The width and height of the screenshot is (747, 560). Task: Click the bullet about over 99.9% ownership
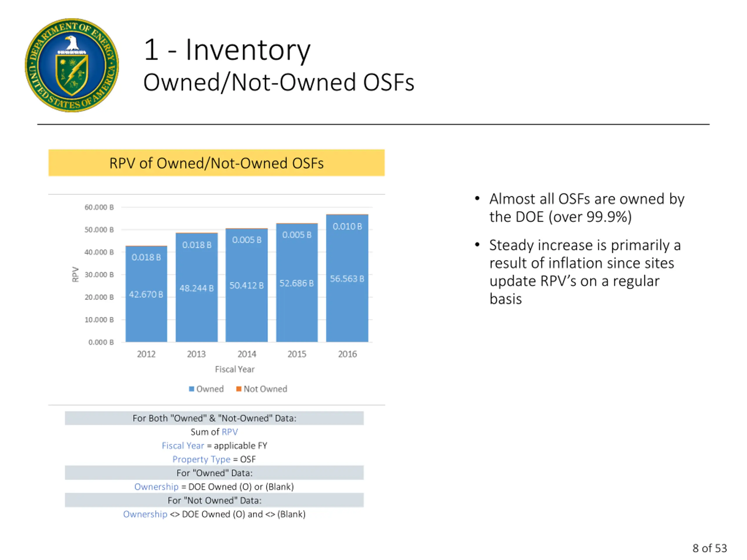587,208
